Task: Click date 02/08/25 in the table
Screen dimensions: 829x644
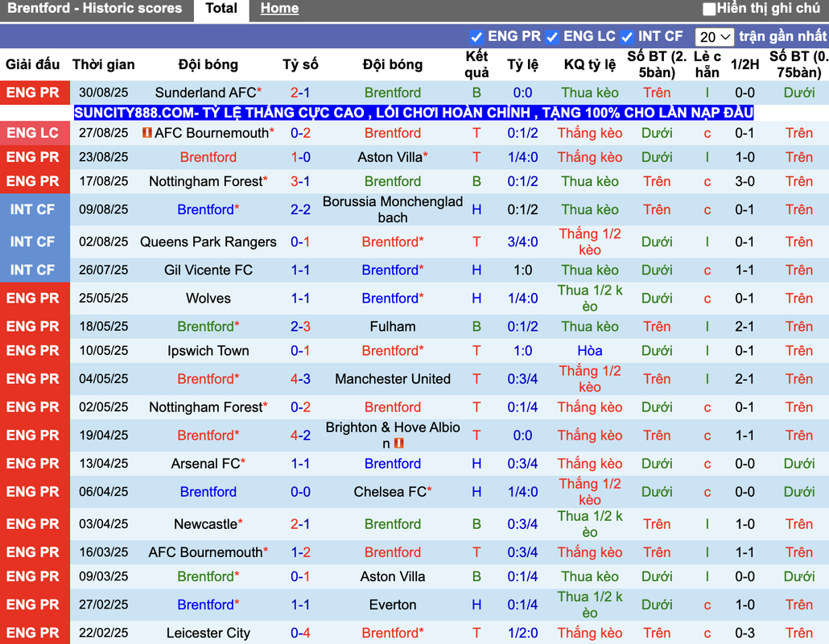Action: pos(104,242)
